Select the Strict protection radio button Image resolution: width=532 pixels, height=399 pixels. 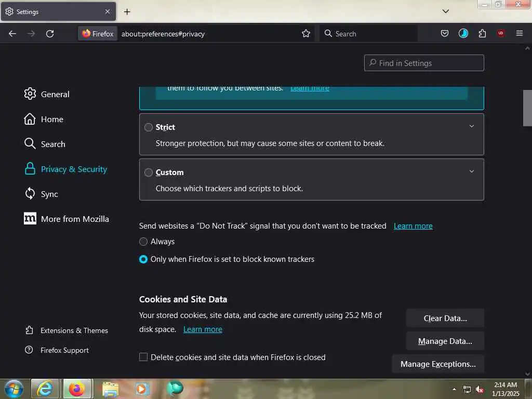pyautogui.click(x=148, y=127)
